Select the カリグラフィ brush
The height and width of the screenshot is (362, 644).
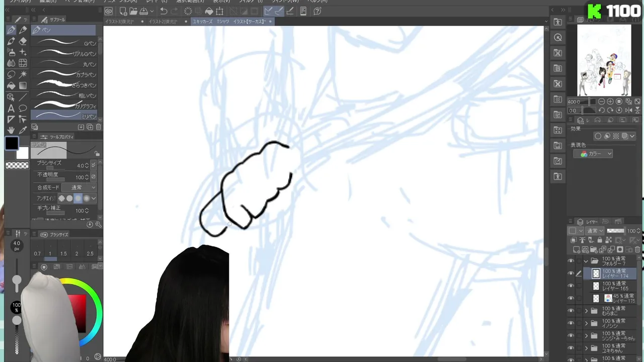64,106
